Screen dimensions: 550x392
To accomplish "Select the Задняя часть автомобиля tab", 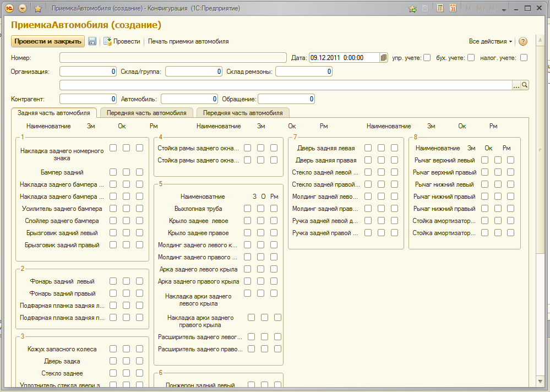I will tap(53, 112).
